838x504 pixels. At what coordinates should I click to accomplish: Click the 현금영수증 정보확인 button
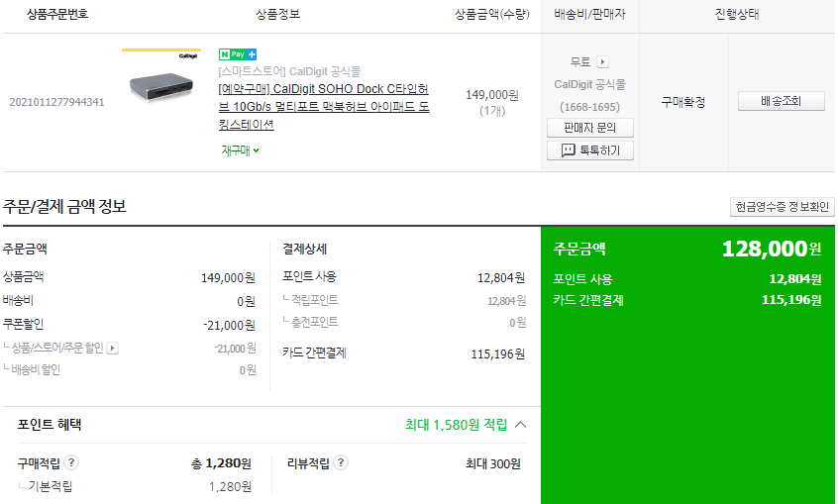(782, 207)
